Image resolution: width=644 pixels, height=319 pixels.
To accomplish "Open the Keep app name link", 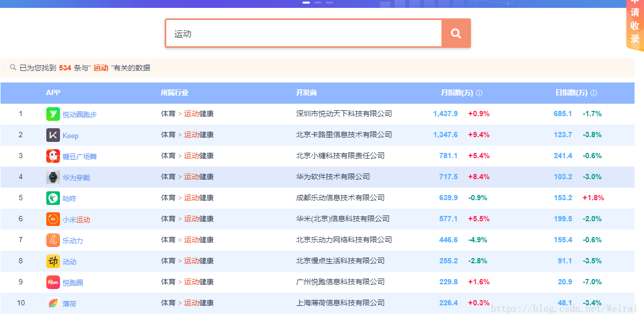I will pos(71,136).
